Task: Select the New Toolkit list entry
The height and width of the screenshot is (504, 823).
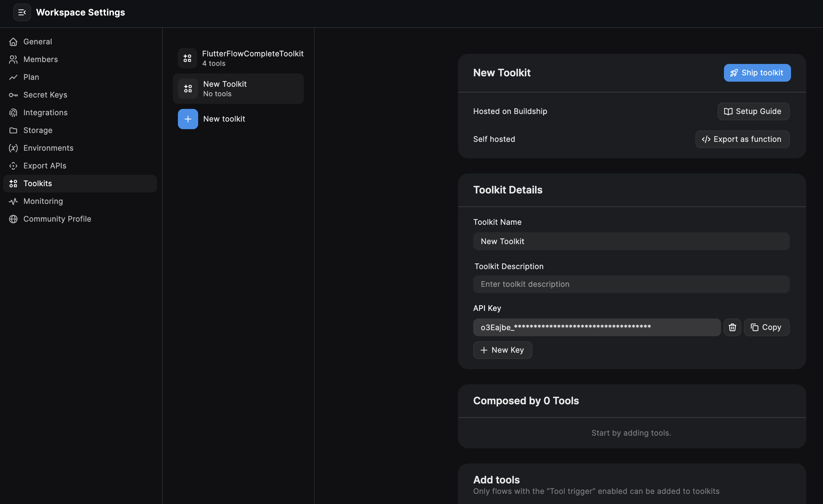Action: [x=238, y=89]
